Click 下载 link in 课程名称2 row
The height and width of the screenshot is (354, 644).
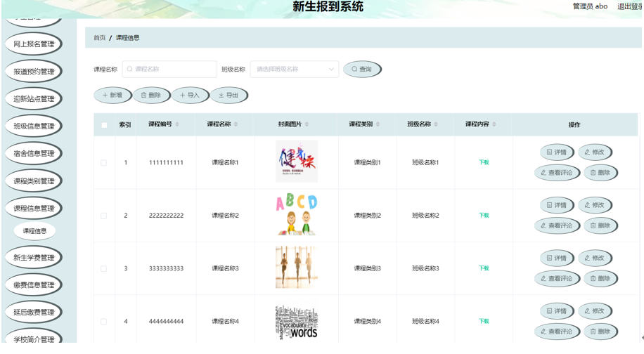coord(484,216)
